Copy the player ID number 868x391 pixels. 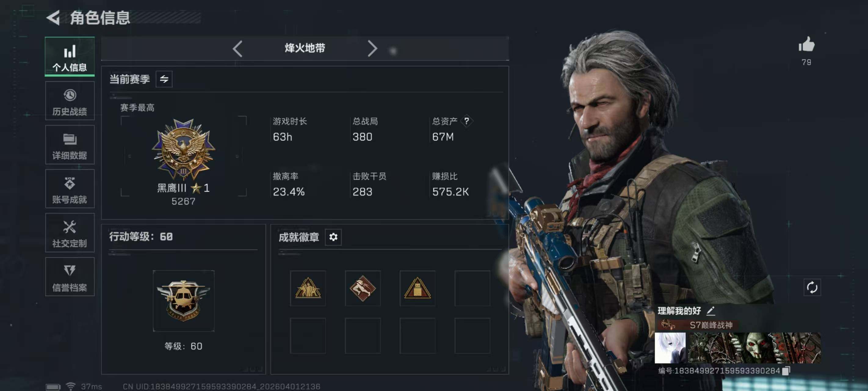click(x=786, y=371)
